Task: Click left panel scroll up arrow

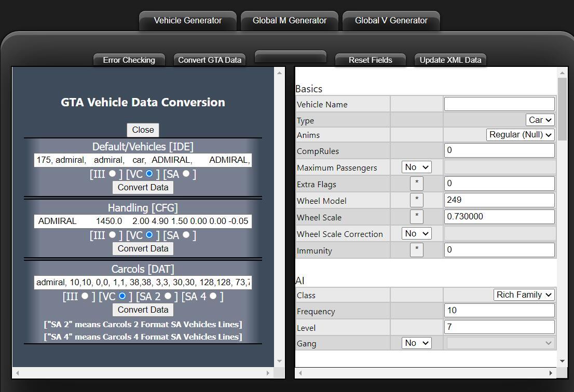Action: click(x=279, y=73)
